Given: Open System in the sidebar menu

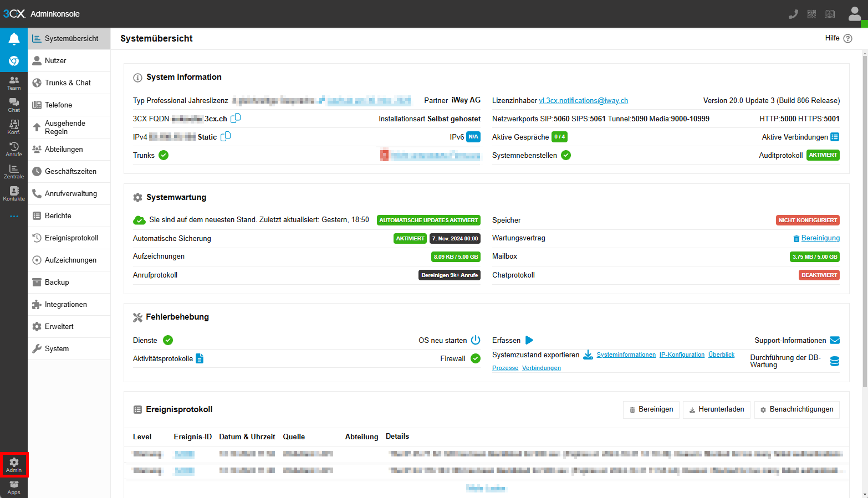Looking at the screenshot, I should click(x=69, y=349).
